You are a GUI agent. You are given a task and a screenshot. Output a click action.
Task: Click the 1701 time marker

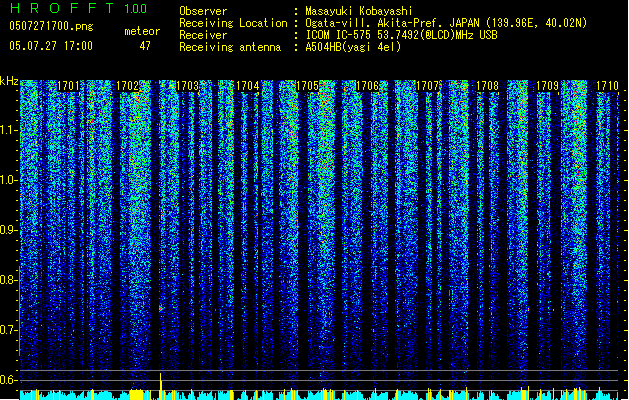[x=68, y=86]
